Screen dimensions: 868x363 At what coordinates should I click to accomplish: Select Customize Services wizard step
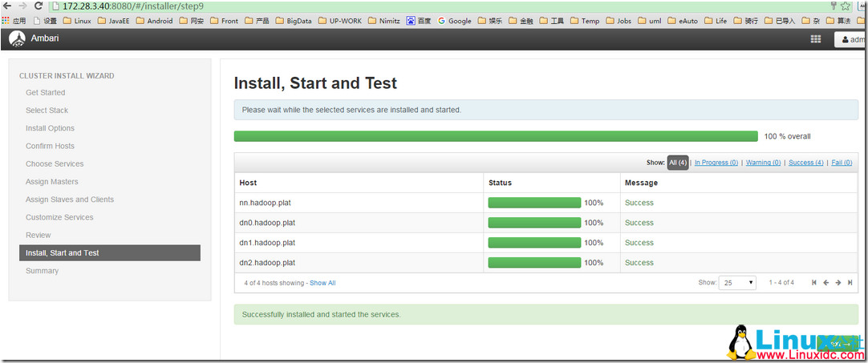pos(59,217)
